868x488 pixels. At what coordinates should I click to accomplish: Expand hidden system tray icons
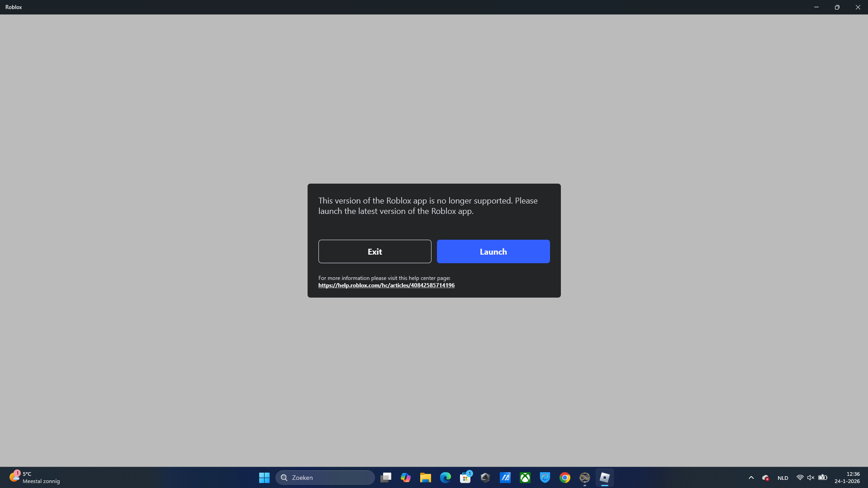[750, 477]
